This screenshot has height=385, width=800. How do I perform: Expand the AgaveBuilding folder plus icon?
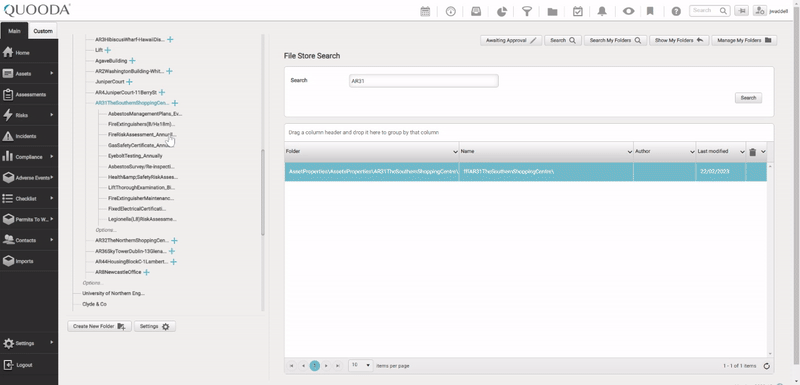(x=132, y=61)
